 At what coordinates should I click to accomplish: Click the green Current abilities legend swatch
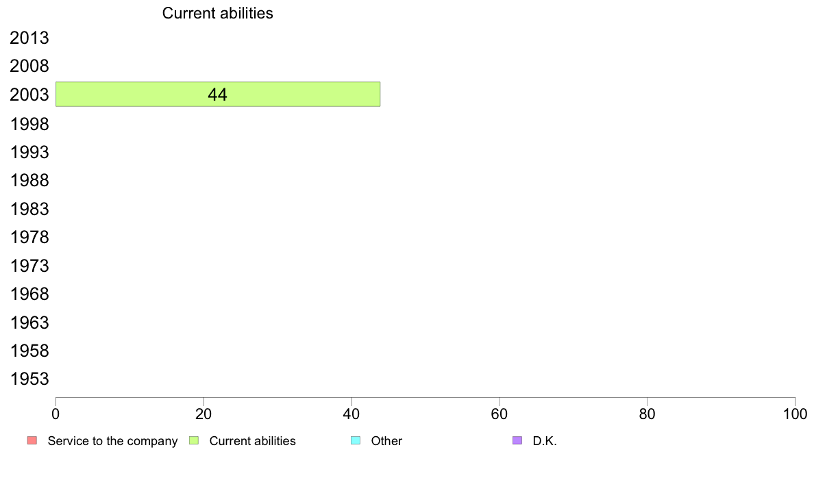(193, 440)
